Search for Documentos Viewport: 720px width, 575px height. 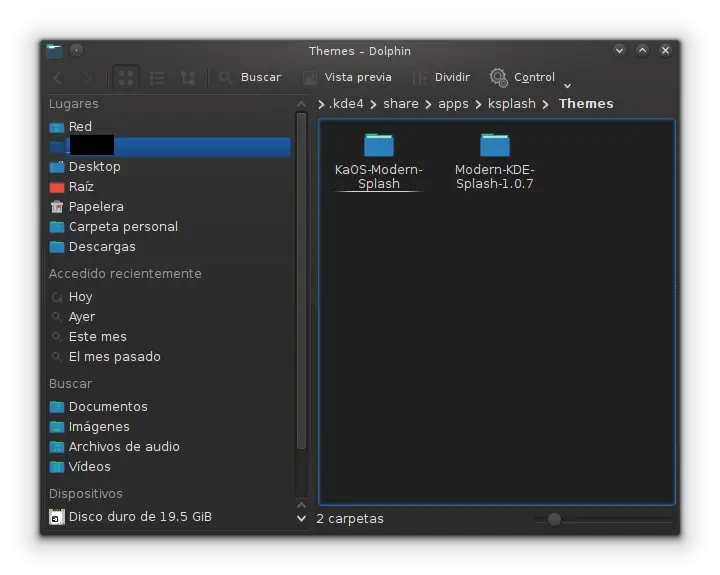coord(170,407)
